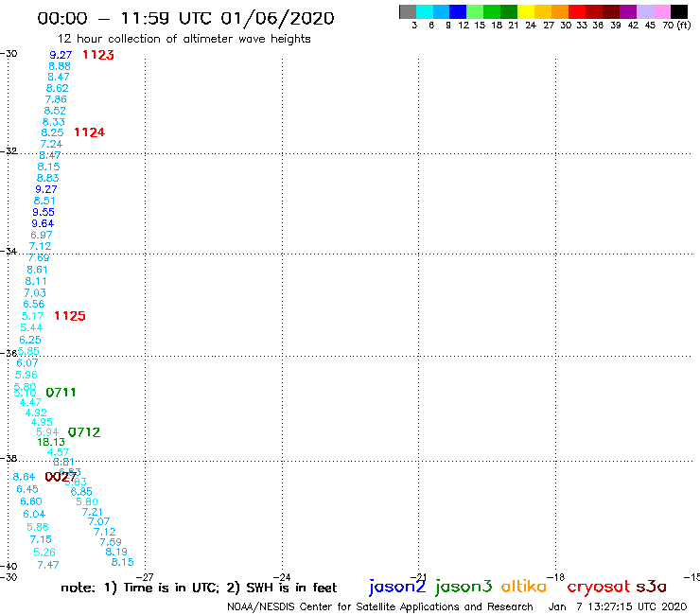Pick the orange swatch in the color scale
Image resolution: width=700 pixels, height=615 pixels.
tap(560, 11)
